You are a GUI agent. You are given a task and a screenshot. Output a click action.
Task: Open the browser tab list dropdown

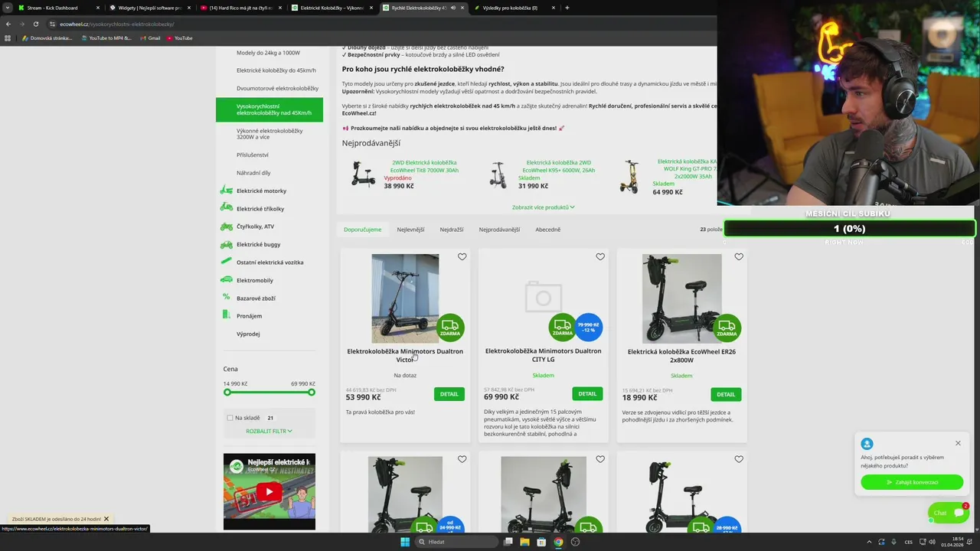8,8
